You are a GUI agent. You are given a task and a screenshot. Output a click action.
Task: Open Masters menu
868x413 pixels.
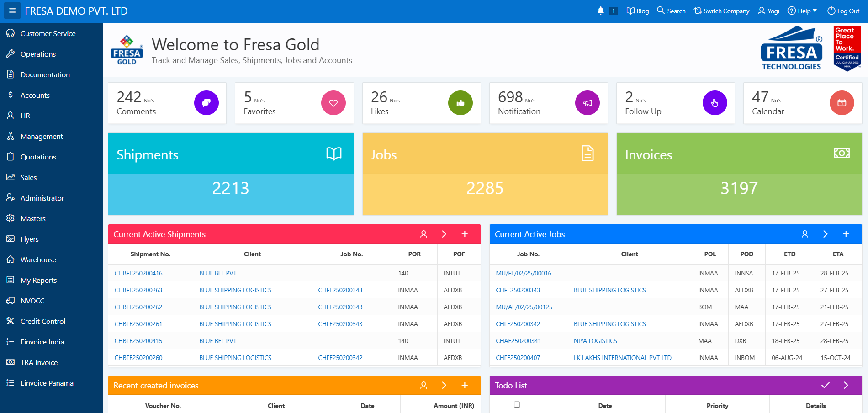click(51, 218)
